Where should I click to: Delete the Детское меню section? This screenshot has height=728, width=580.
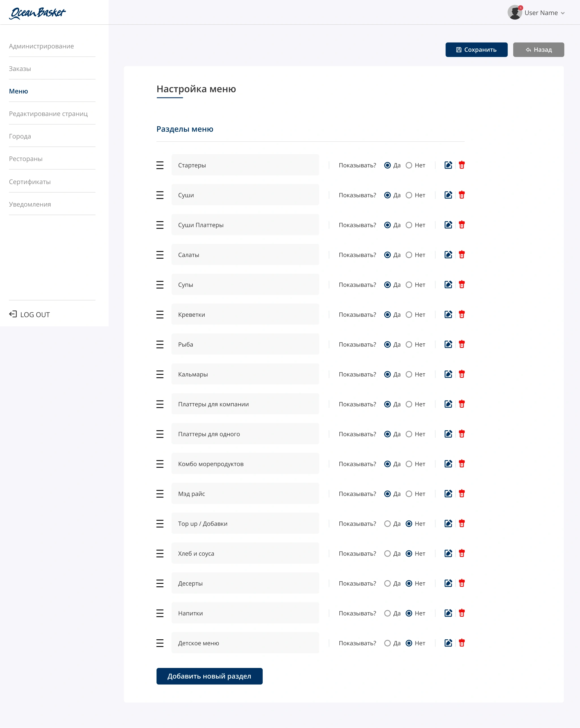coord(462,643)
